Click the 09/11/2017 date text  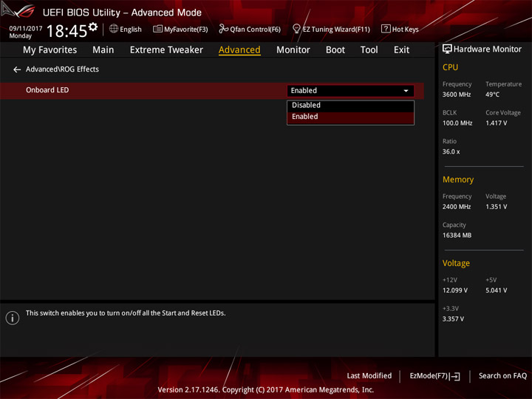(25, 29)
